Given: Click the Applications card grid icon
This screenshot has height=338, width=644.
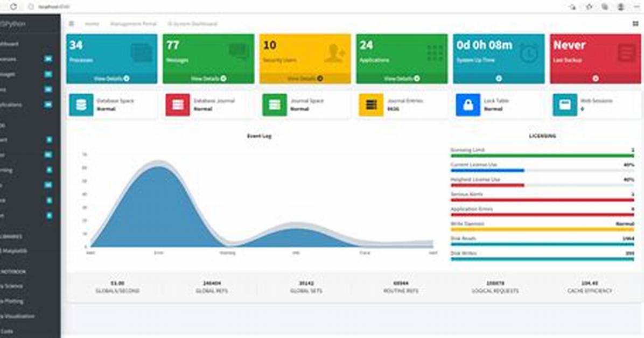Looking at the screenshot, I should coord(435,53).
